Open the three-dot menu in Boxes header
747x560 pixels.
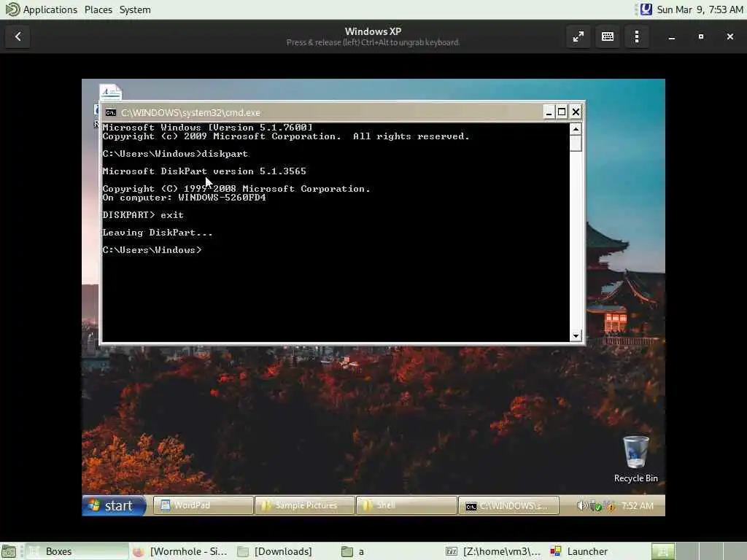coord(637,36)
